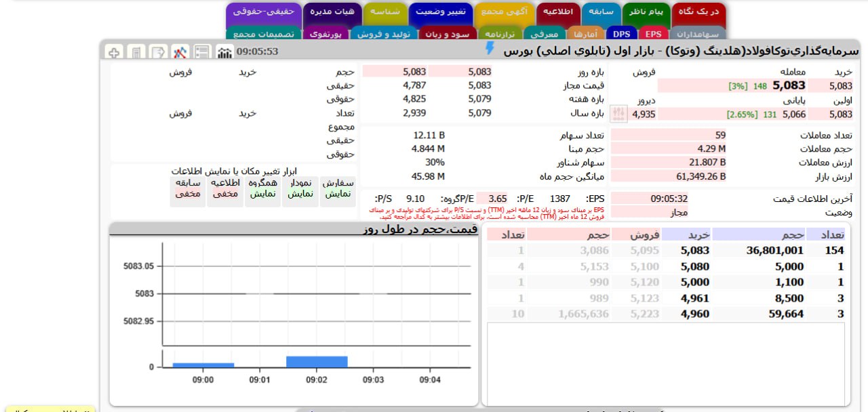This screenshot has width=868, height=412.
Task: Select the آمارها tab
Action: coord(585,34)
